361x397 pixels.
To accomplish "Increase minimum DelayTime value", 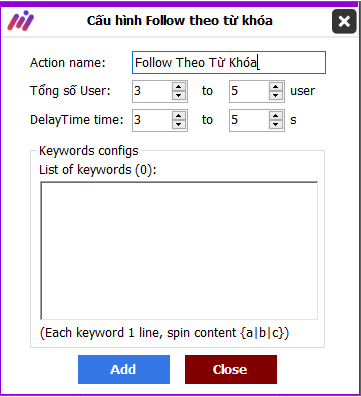I will [x=179, y=116].
